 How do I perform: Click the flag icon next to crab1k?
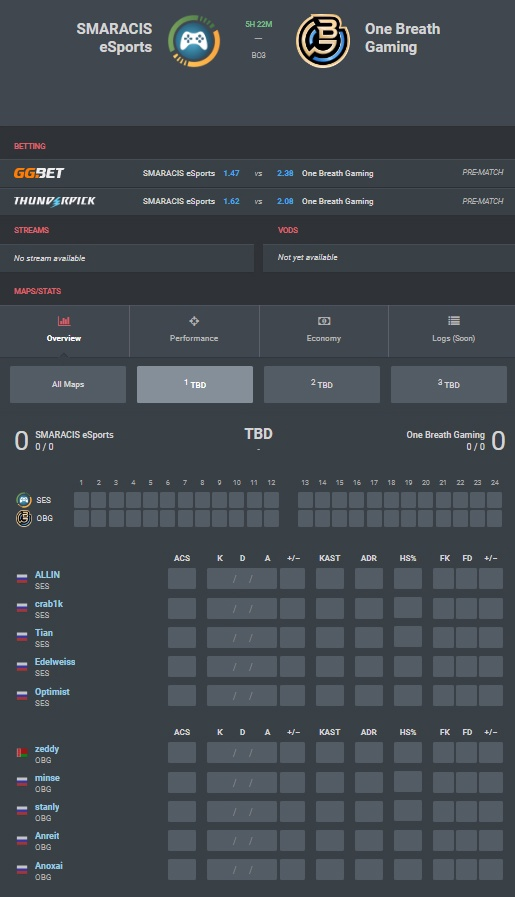point(22,608)
